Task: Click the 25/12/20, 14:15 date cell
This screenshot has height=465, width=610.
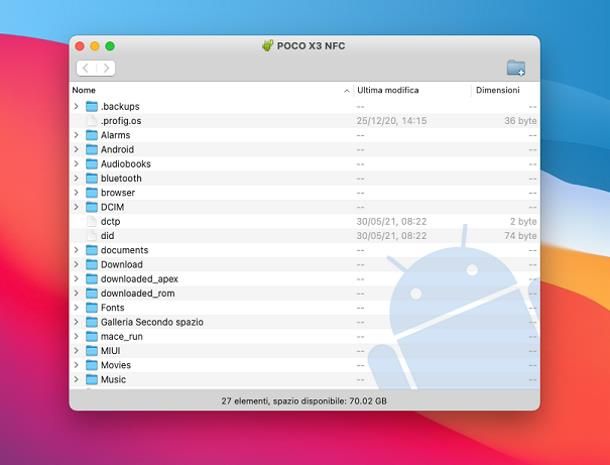Action: (x=392, y=121)
